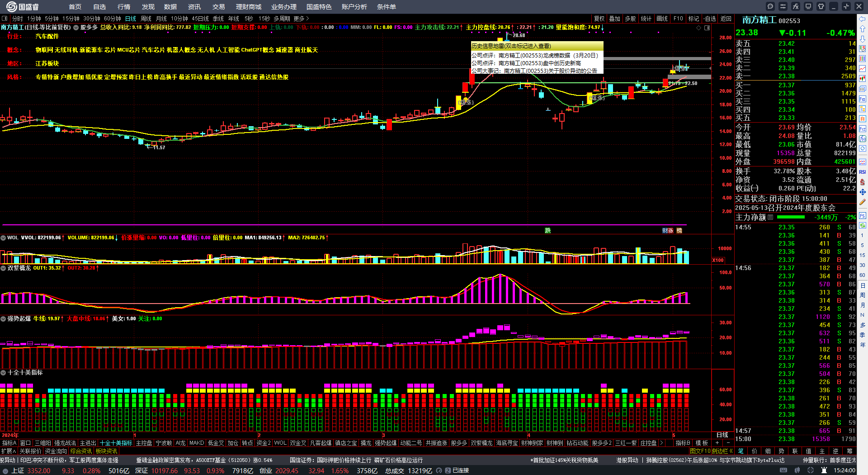
Task: Click the 模板 template button
Action: coord(702,443)
